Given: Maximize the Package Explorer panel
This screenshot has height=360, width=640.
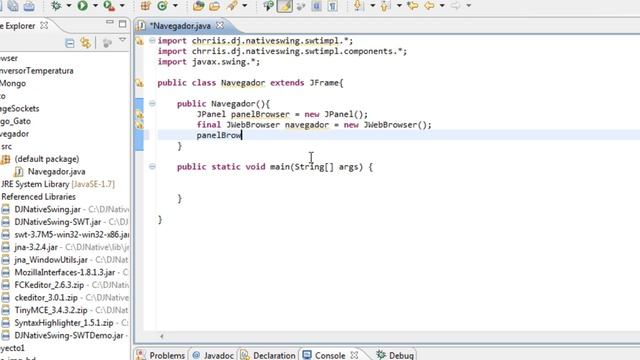Looking at the screenshot, I should pos(122,24).
